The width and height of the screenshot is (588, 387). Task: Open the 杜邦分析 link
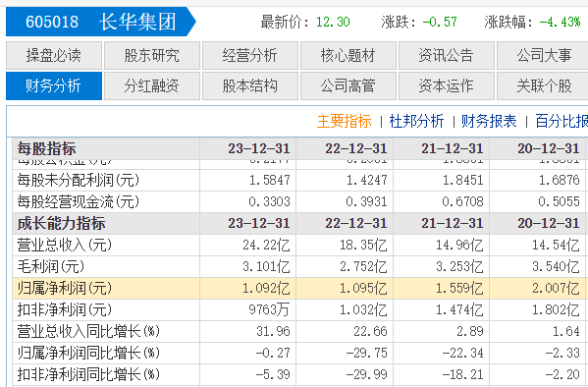[x=416, y=121]
